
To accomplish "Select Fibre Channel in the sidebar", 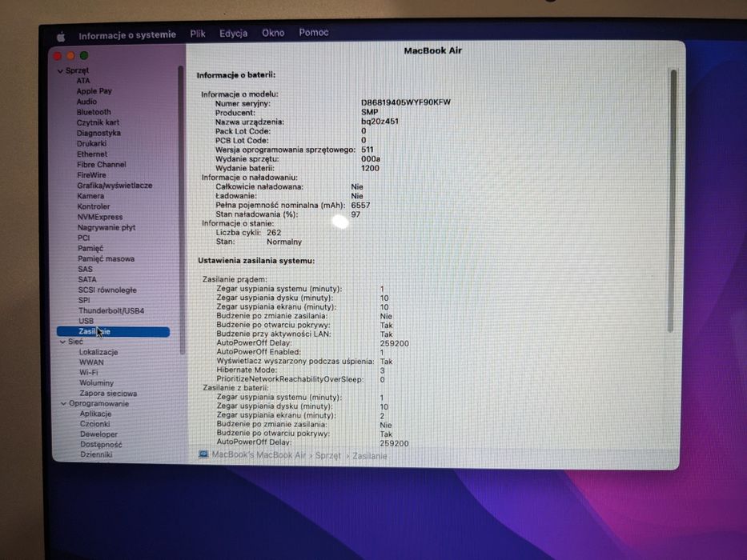I will 102,164.
